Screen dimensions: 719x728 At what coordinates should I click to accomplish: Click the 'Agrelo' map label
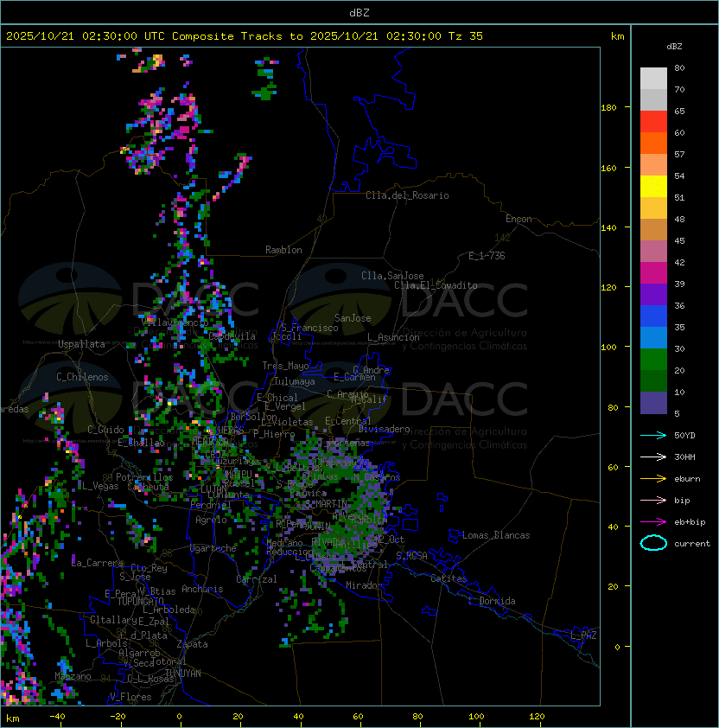point(211,520)
